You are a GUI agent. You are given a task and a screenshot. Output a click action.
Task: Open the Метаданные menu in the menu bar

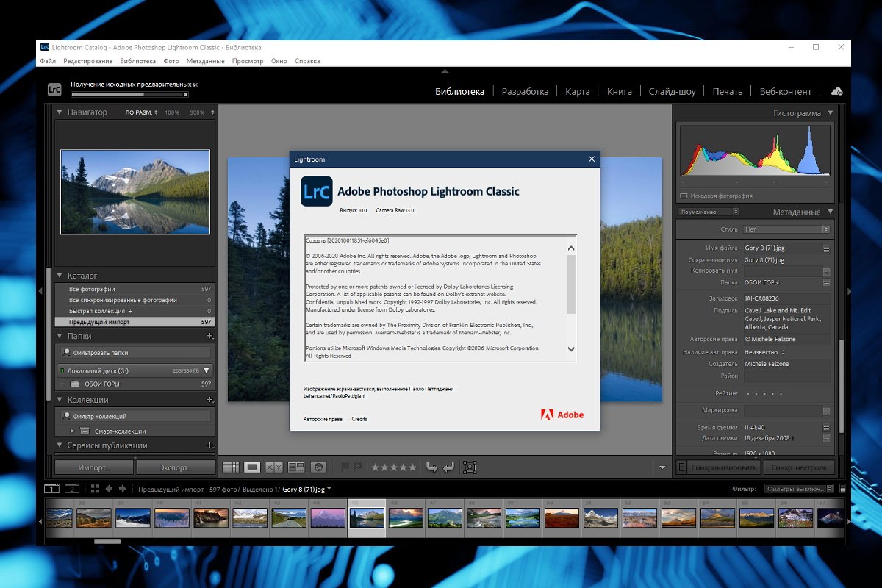pos(205,61)
